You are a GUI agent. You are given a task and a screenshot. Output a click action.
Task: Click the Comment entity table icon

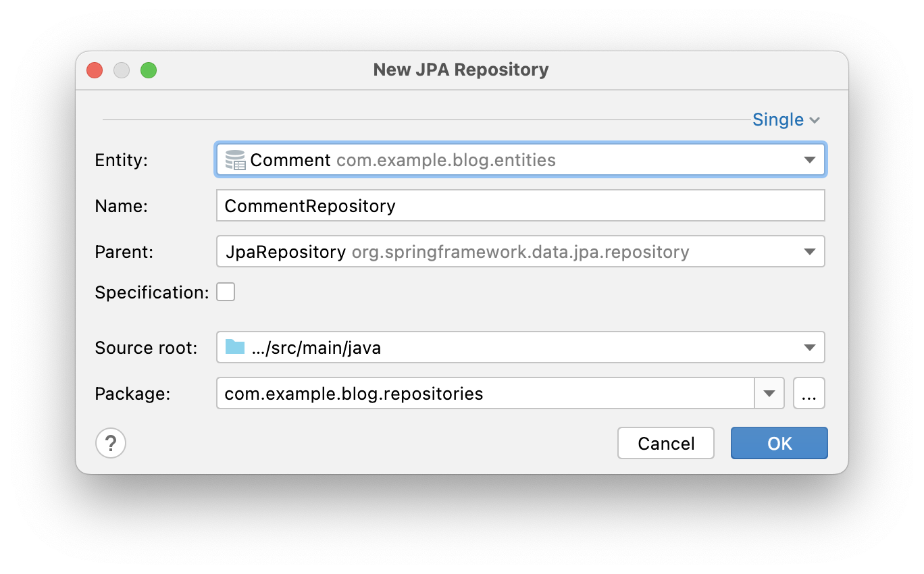point(234,160)
